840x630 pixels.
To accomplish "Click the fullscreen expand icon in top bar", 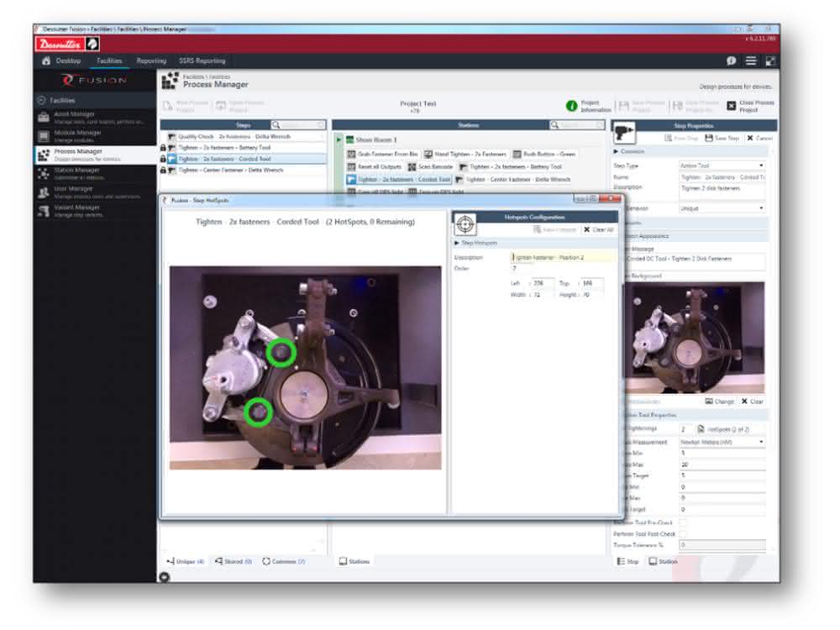I will [770, 61].
